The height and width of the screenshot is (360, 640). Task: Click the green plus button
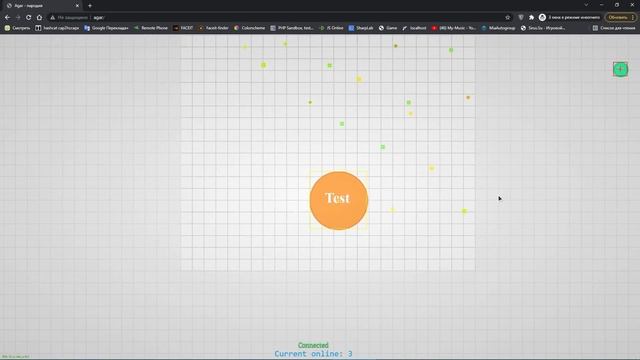tap(620, 69)
